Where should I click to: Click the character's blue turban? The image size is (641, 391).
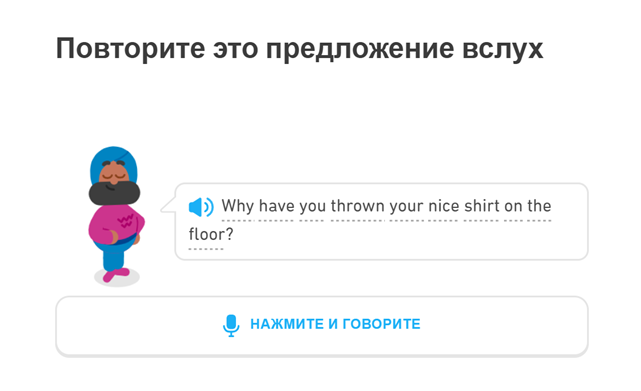(x=114, y=162)
